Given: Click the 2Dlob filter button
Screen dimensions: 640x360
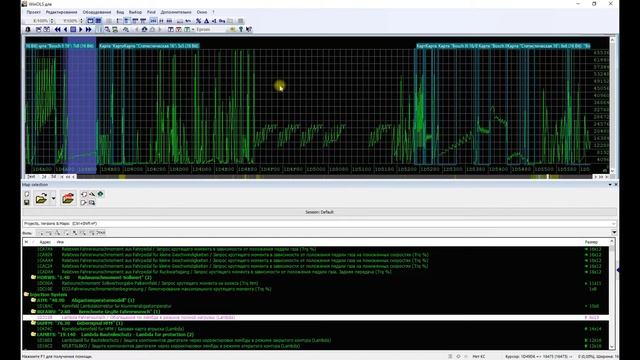Looking at the screenshot, I should (101, 233).
